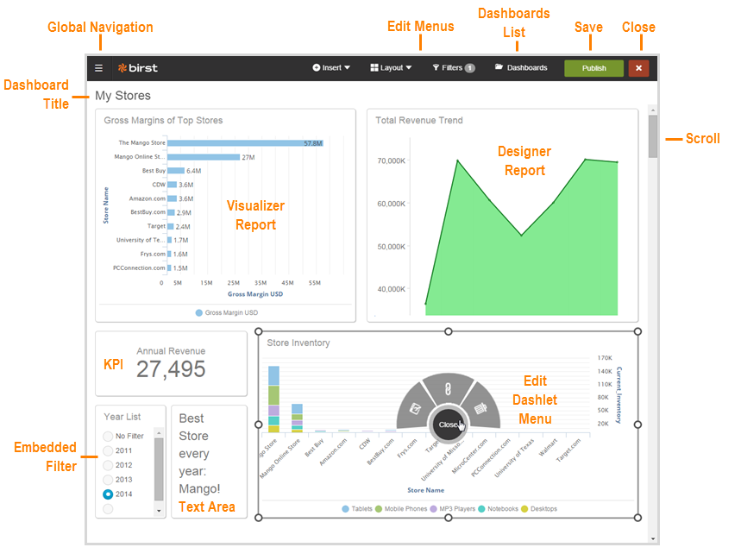Image resolution: width=741 pixels, height=560 pixels.
Task: Click the red X close button
Action: pos(638,68)
